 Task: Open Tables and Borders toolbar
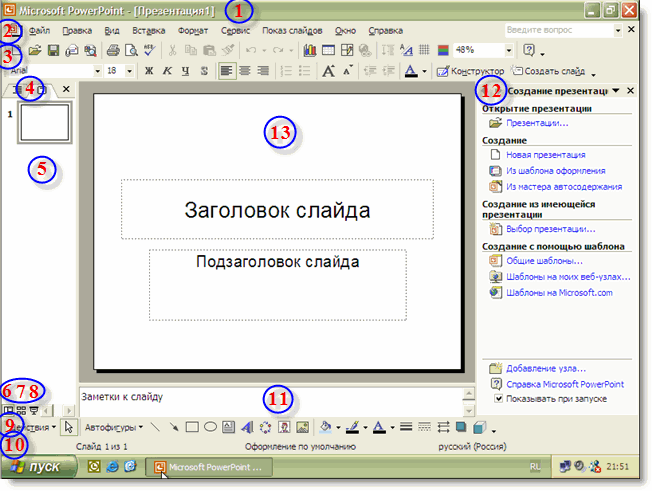(346, 51)
